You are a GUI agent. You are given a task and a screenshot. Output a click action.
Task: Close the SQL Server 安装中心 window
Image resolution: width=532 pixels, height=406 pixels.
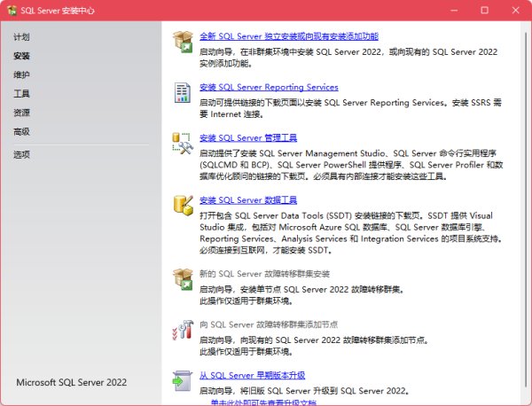(515, 11)
